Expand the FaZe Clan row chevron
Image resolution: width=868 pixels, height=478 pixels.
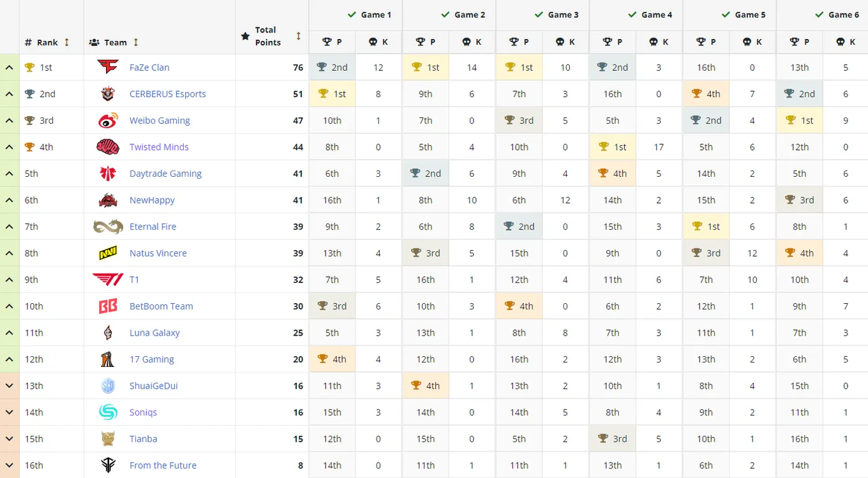click(10, 67)
